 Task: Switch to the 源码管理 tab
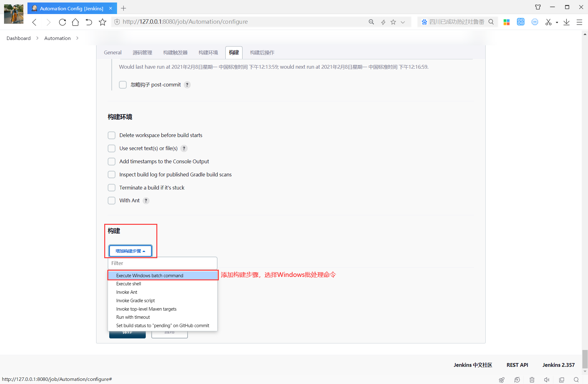[x=142, y=52]
